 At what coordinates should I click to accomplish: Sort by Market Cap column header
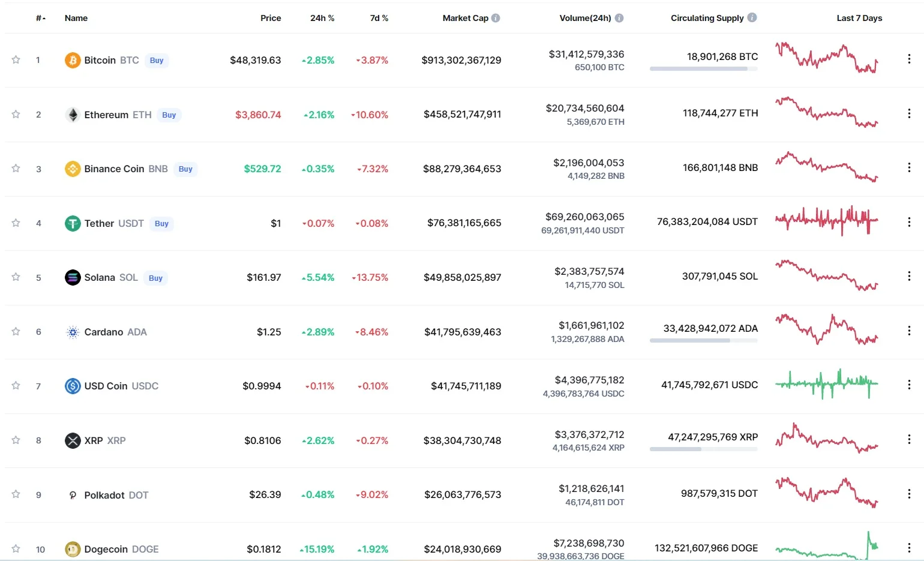coord(466,18)
